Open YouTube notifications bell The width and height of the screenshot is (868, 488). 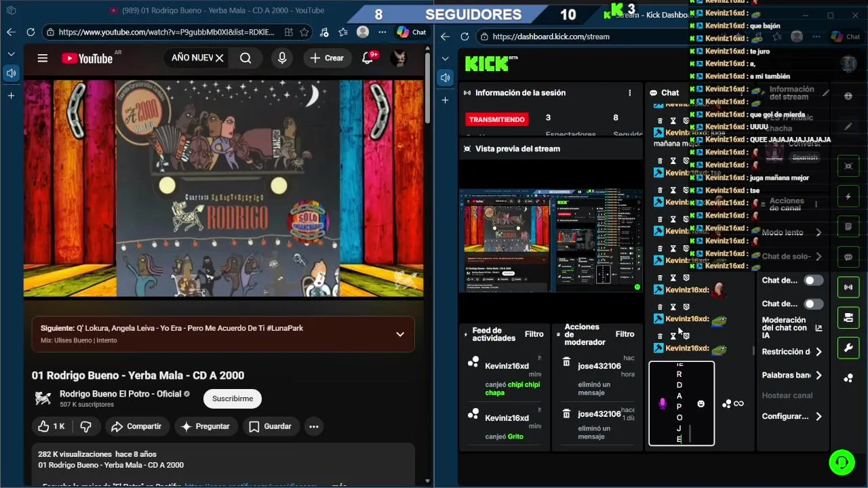[x=368, y=58]
